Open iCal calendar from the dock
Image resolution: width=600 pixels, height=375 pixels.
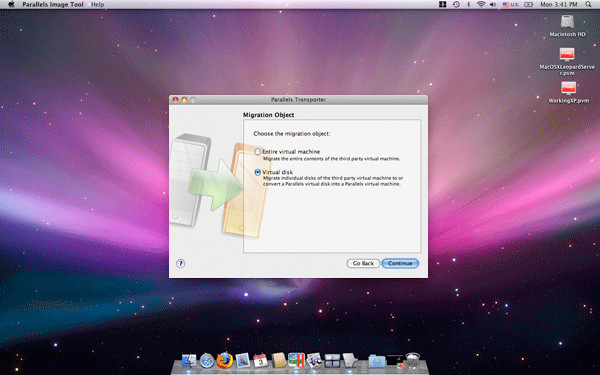point(261,360)
